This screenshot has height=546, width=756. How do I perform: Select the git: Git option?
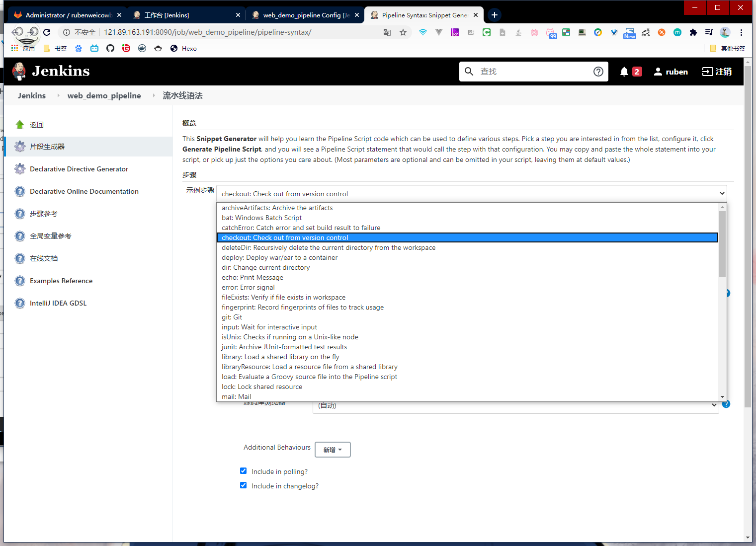click(x=232, y=317)
